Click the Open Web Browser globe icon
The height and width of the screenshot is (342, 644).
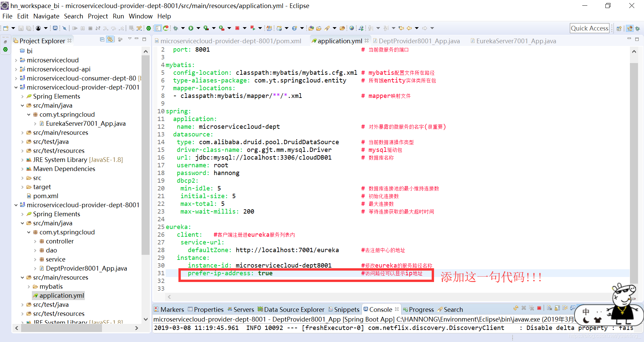(352, 28)
